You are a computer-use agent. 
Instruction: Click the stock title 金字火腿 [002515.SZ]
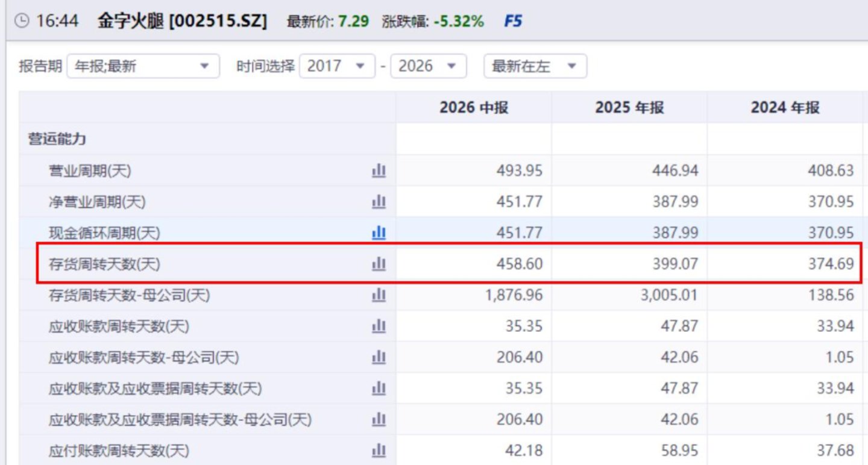[182, 21]
